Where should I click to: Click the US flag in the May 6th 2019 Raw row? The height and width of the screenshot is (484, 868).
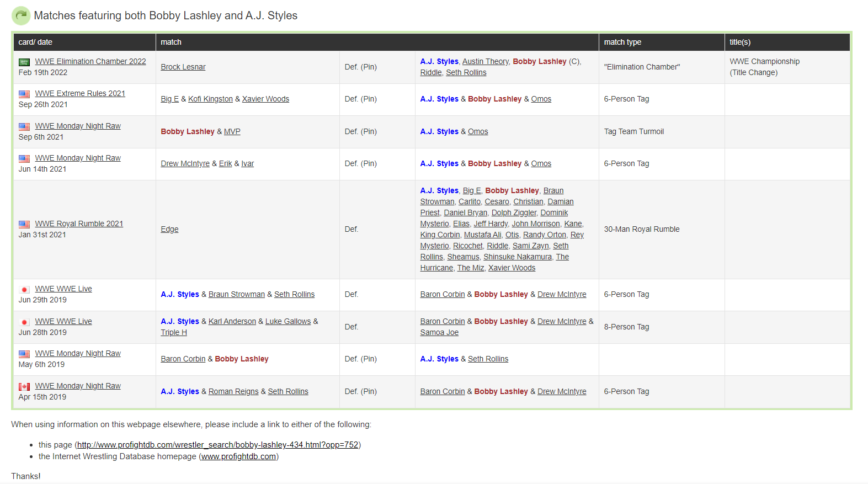click(x=24, y=354)
